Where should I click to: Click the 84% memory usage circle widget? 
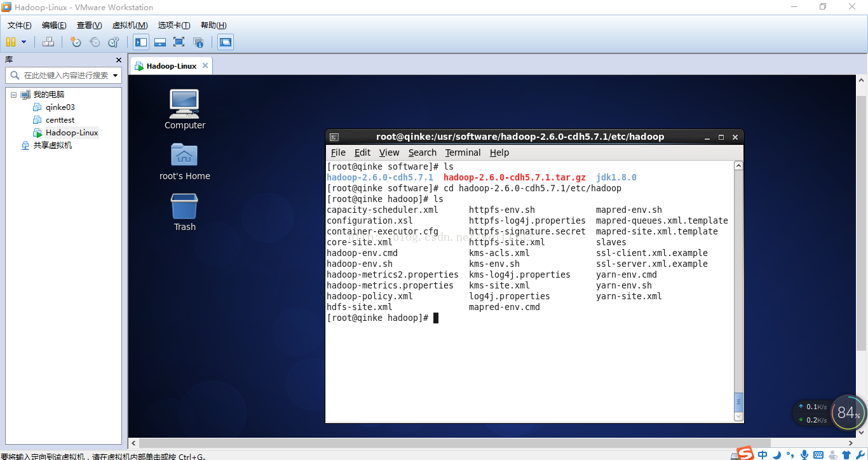[x=848, y=413]
